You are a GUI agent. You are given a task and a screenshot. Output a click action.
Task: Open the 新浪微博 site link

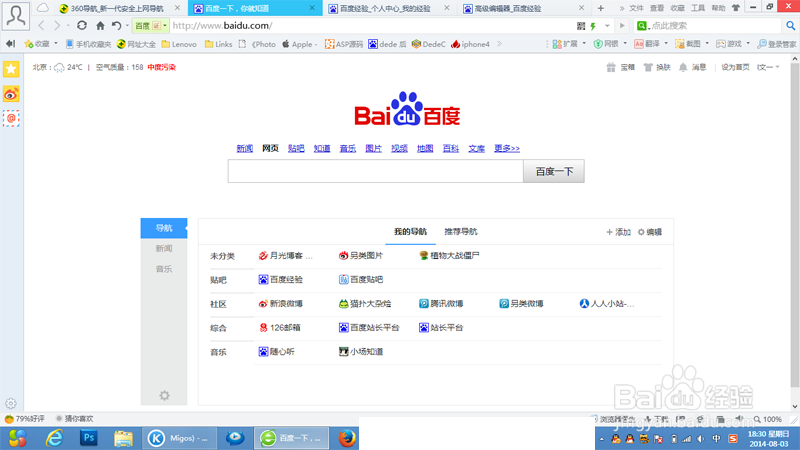point(281,304)
